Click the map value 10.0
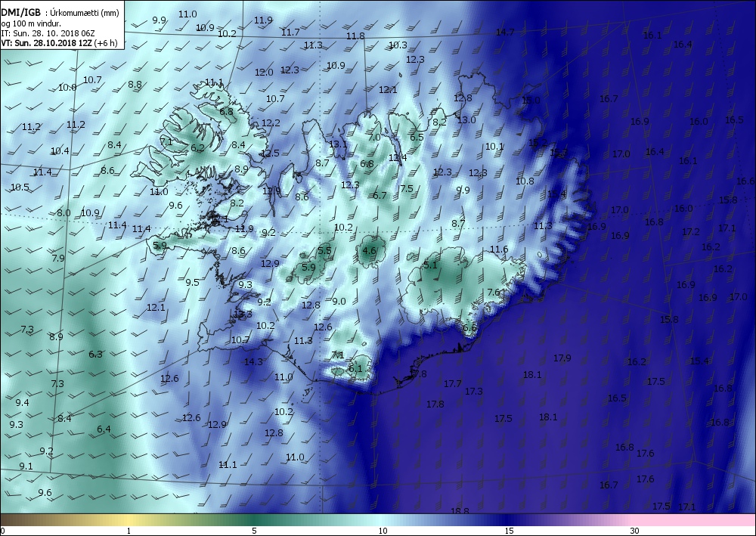 (67, 88)
